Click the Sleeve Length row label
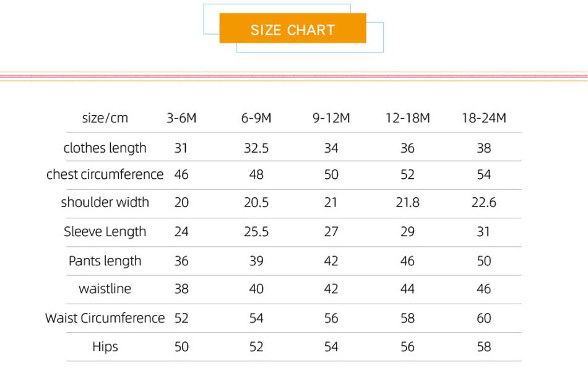This screenshot has height=368, width=588. click(x=105, y=231)
